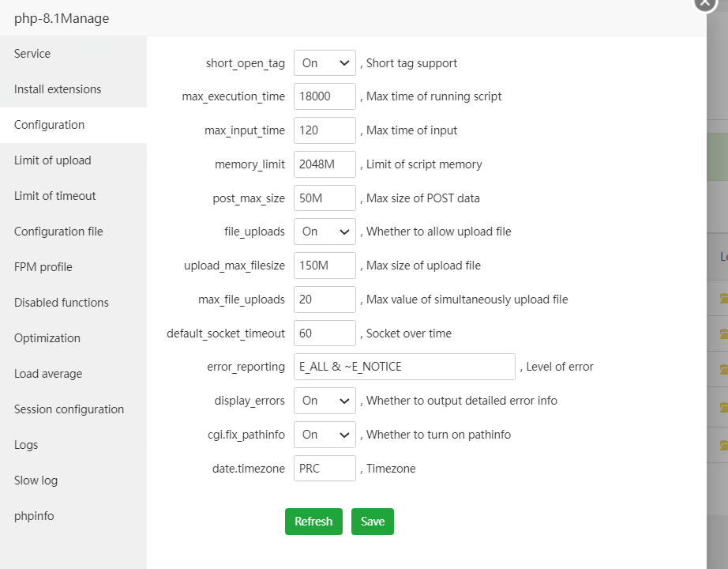Image resolution: width=728 pixels, height=569 pixels.
Task: Save the PHP configuration
Action: tap(372, 522)
